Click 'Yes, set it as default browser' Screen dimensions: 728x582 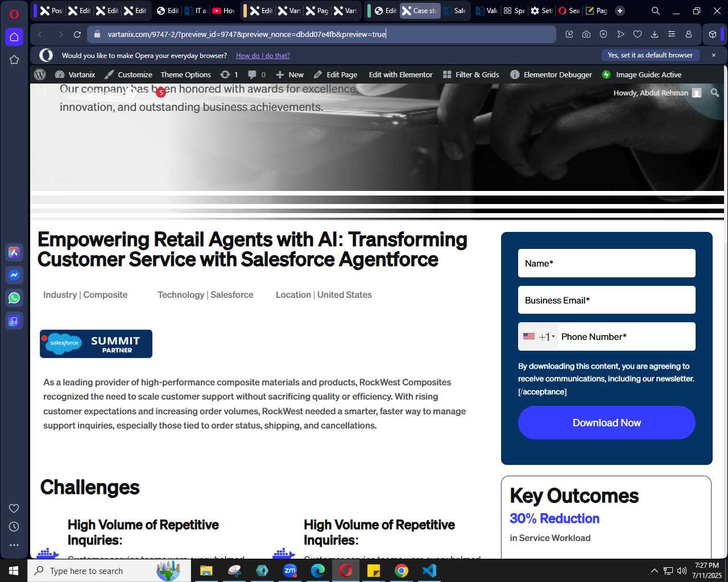click(650, 55)
